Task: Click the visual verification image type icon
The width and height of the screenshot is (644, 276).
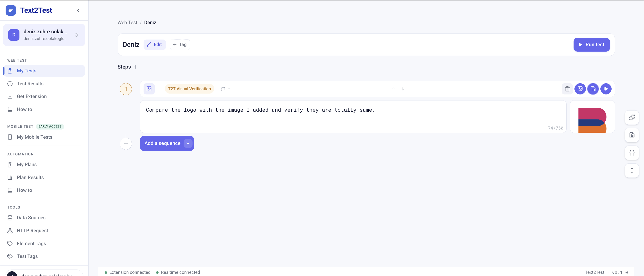Action: (149, 89)
